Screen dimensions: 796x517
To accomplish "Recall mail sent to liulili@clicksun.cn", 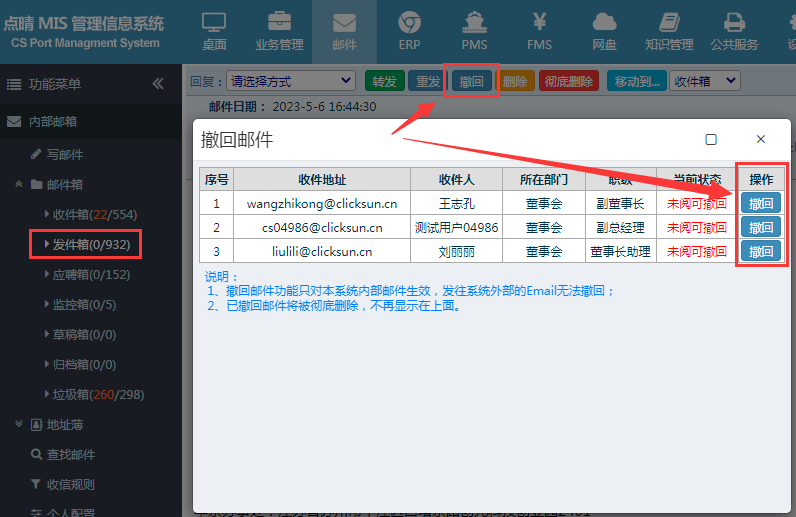I will point(760,251).
